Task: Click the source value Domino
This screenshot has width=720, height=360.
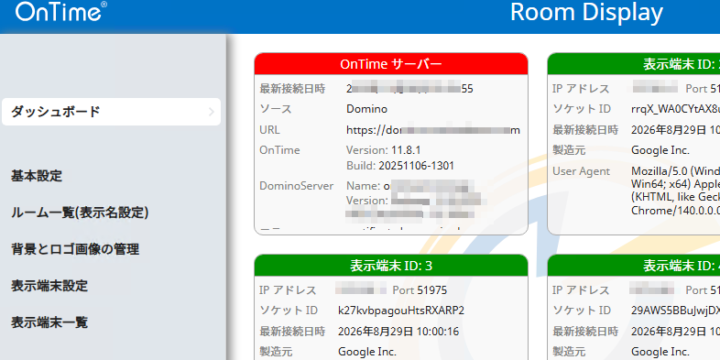Action: coord(367,109)
